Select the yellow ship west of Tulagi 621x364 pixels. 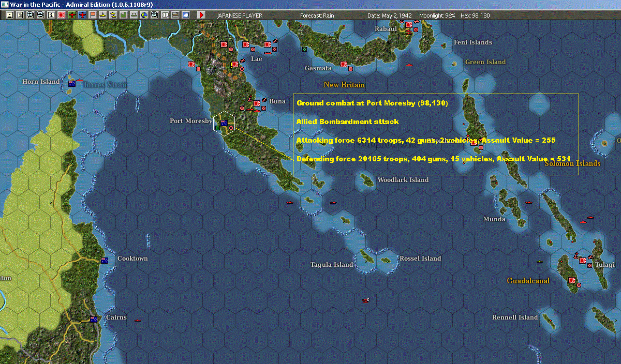[x=540, y=262]
